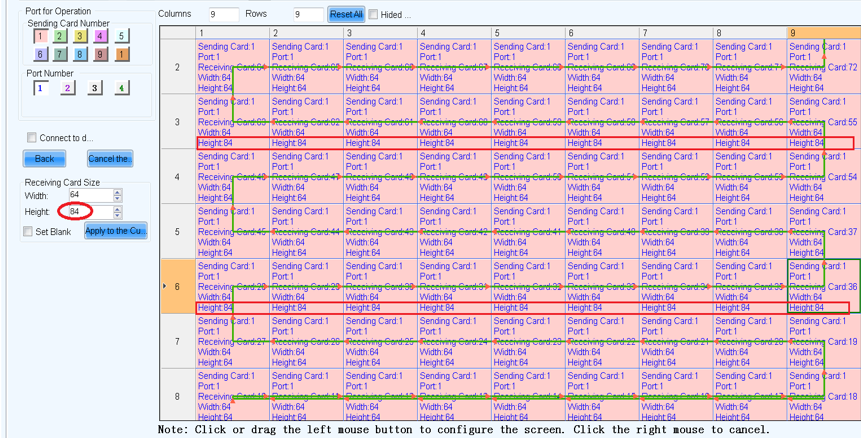This screenshot has height=438, width=861.
Task: Enable the Connect to d... checkbox
Action: pos(32,138)
